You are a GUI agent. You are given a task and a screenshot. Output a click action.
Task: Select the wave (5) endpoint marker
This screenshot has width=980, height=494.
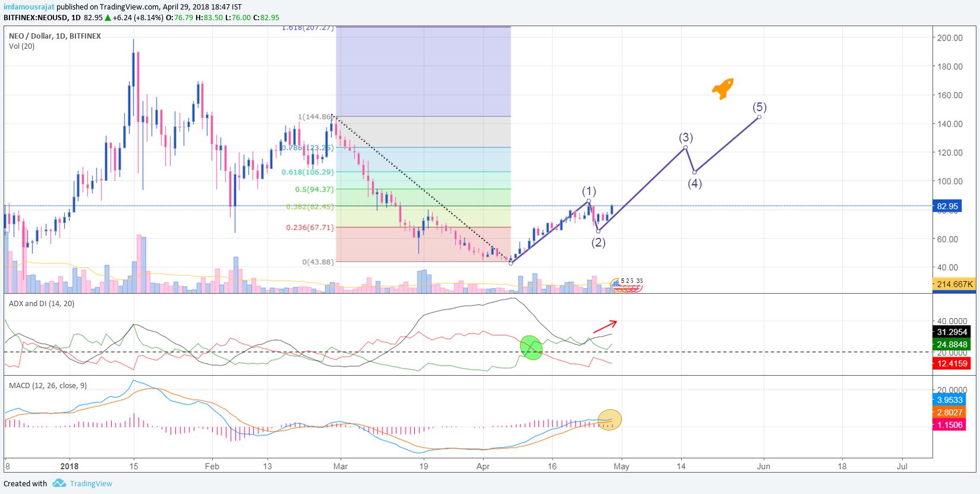pyautogui.click(x=760, y=117)
